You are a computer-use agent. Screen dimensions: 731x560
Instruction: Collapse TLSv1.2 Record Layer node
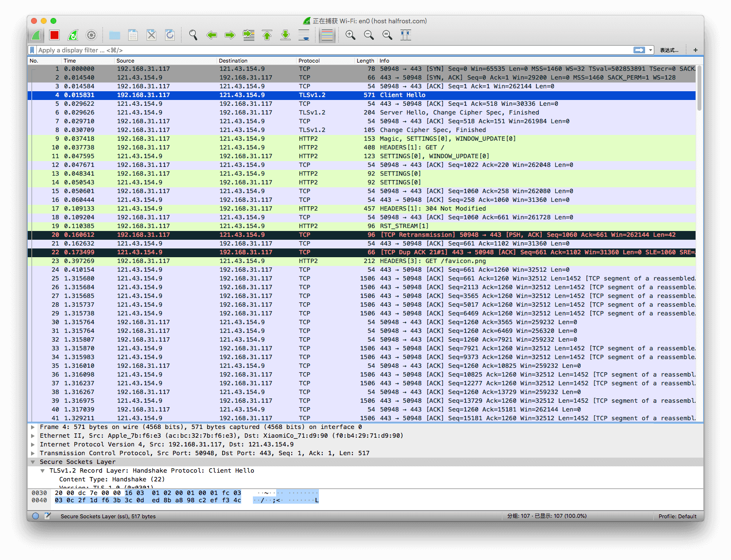coord(43,471)
